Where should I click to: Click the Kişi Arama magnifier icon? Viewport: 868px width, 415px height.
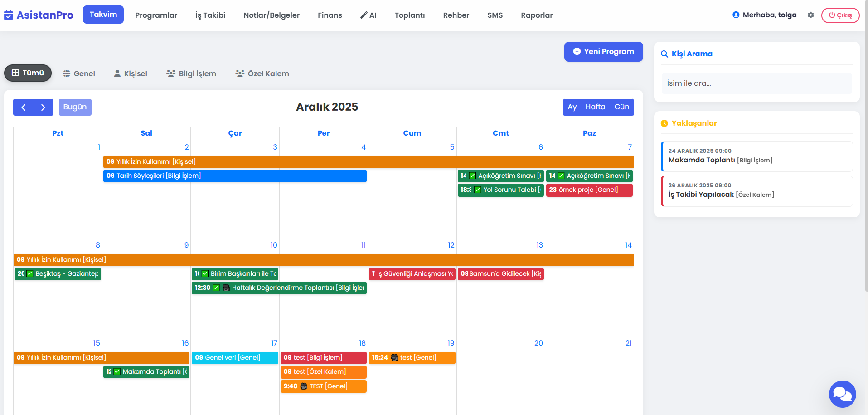(x=664, y=54)
